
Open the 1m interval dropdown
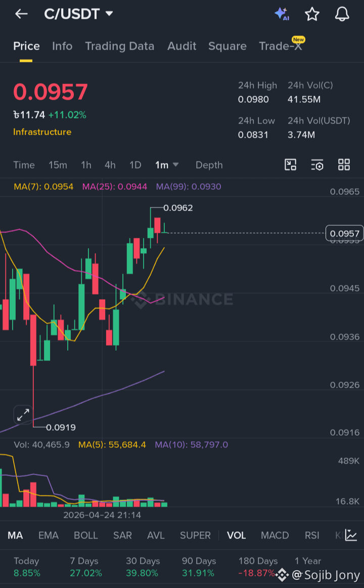[x=167, y=165]
